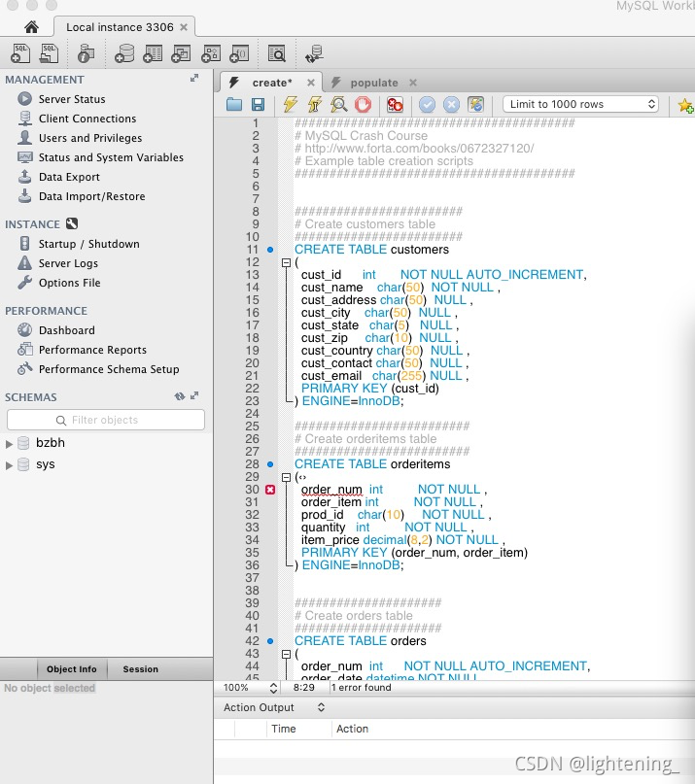
Task: Toggle stop-on-error script execution icon
Action: tap(395, 104)
